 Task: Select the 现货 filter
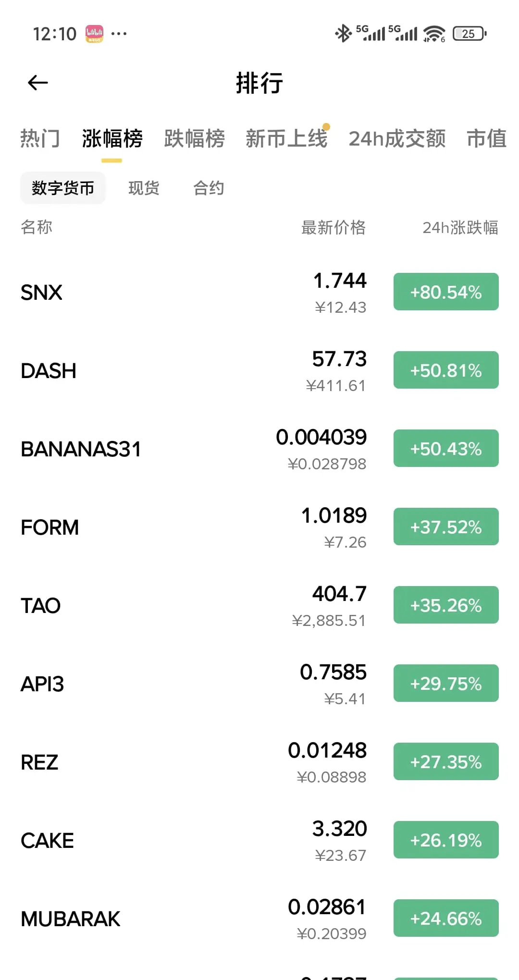coord(144,188)
